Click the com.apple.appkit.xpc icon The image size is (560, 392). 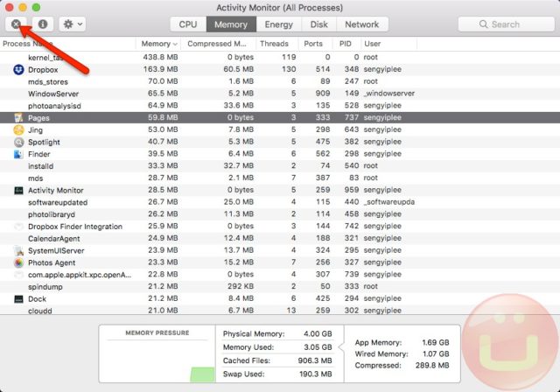pos(18,275)
